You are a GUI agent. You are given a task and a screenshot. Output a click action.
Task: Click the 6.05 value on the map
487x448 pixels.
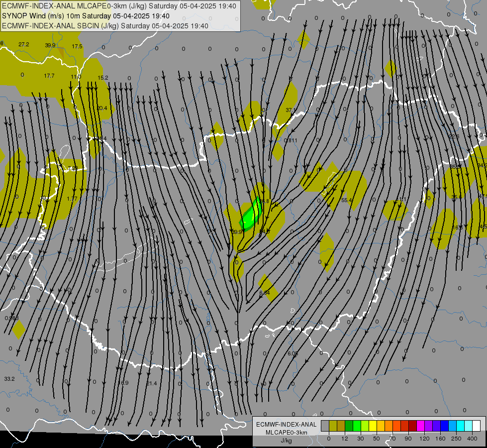click(x=292, y=353)
